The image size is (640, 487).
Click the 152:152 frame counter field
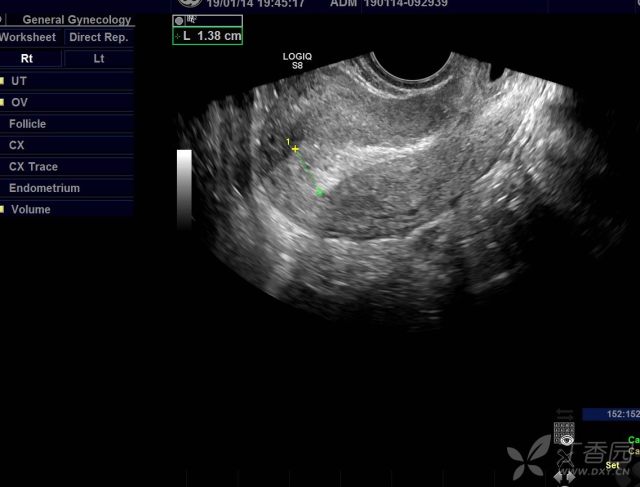tap(611, 414)
